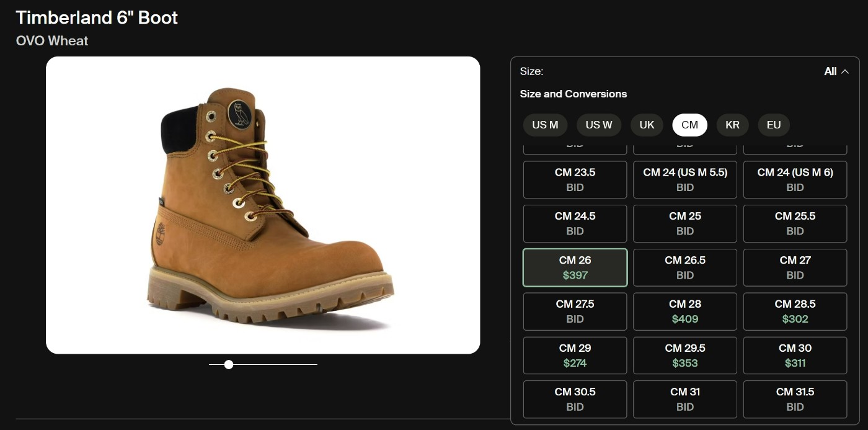Pick size CM 28.5 for $302
The height and width of the screenshot is (430, 868).
pyautogui.click(x=795, y=311)
